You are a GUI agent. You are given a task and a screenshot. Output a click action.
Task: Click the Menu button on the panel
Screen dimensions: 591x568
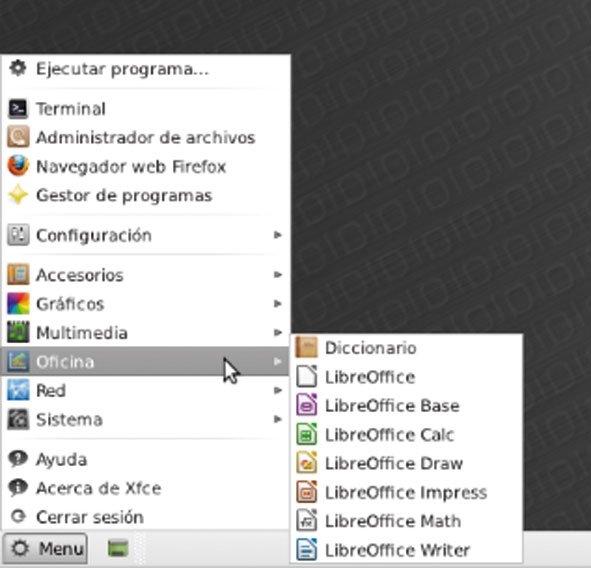click(x=46, y=548)
